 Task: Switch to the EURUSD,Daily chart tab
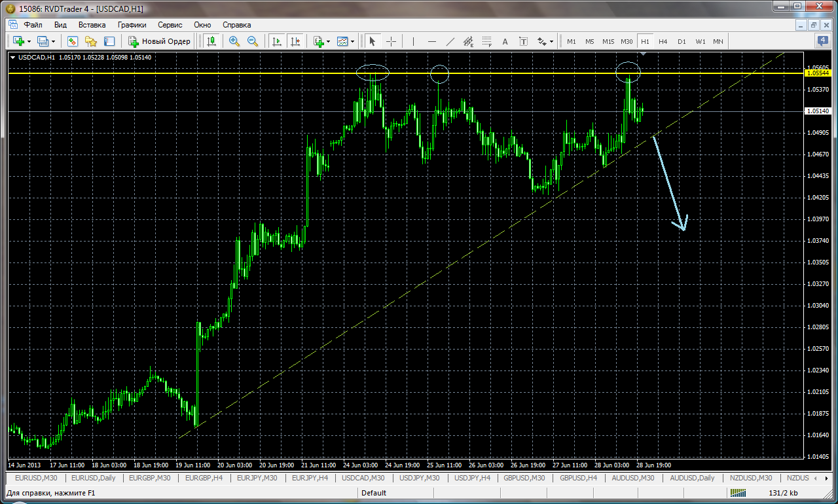tap(94, 478)
